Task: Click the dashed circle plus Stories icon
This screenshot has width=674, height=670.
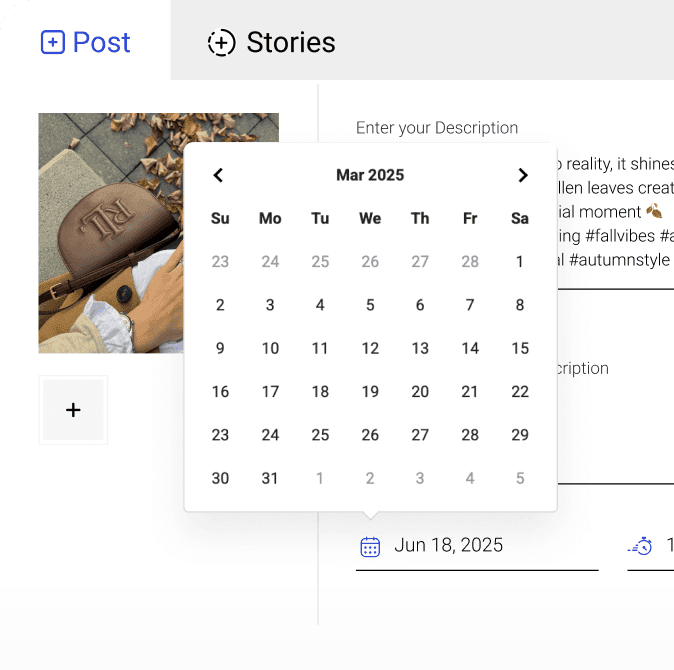Action: [221, 43]
